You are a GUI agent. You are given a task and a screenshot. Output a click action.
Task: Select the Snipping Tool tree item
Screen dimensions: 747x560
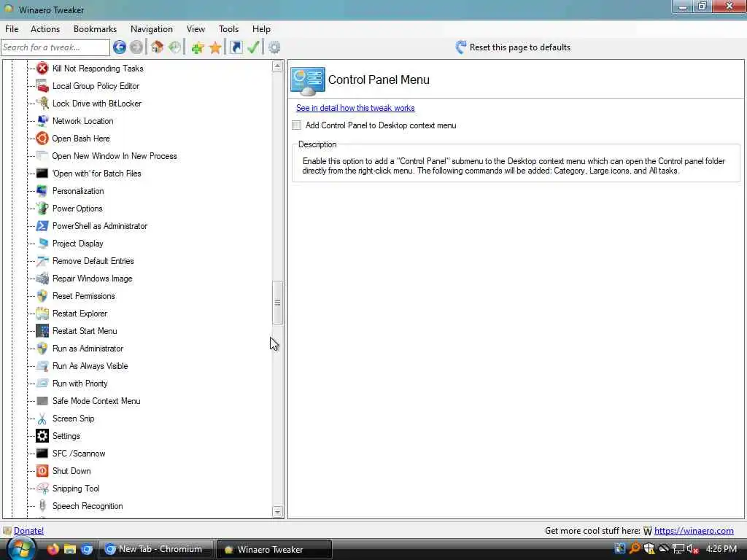tap(76, 489)
